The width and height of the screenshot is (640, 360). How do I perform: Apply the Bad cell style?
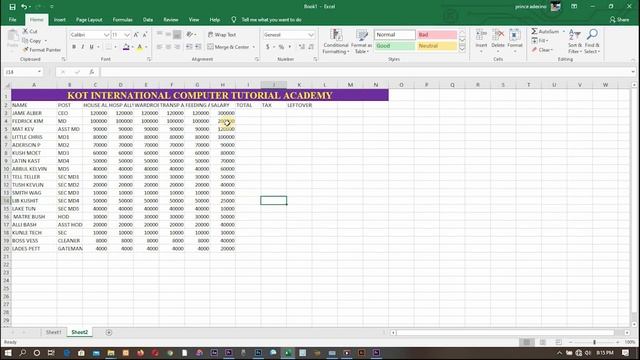coord(437,35)
